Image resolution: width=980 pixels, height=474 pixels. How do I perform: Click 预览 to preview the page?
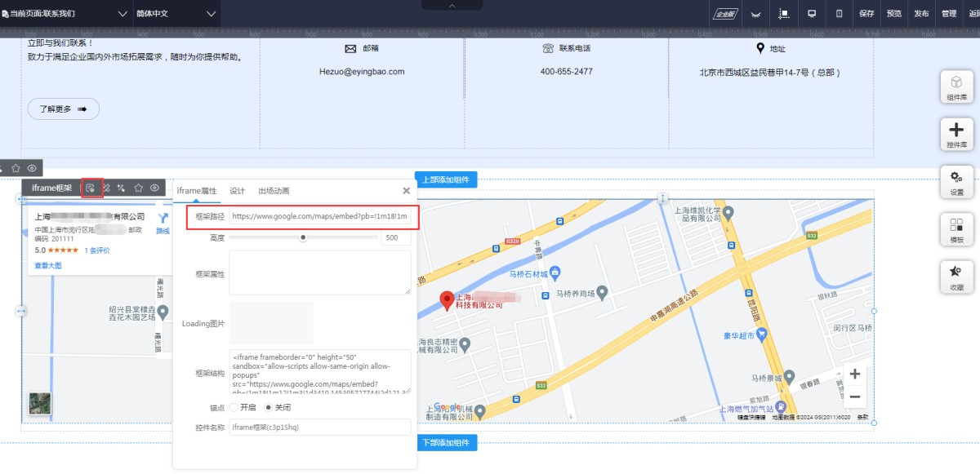894,14
